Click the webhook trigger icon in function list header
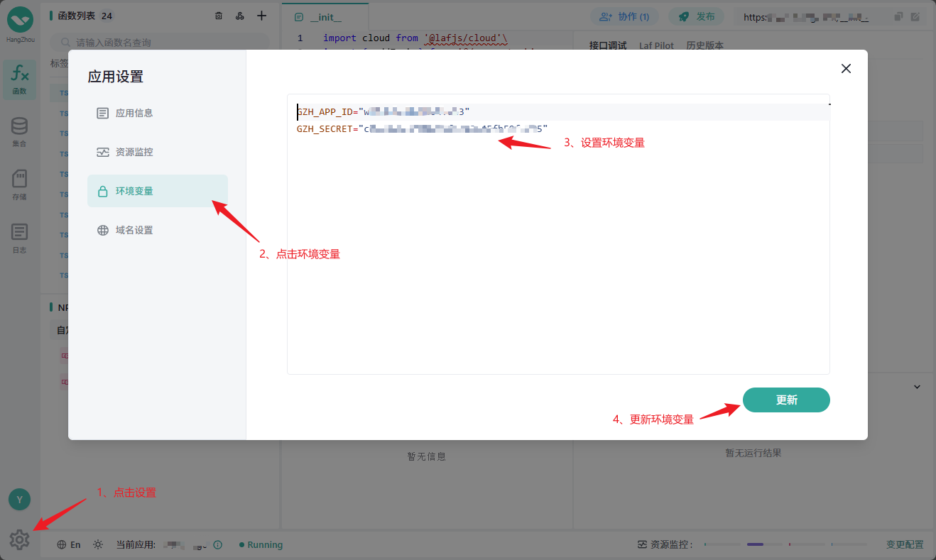Image resolution: width=936 pixels, height=560 pixels. [239, 16]
